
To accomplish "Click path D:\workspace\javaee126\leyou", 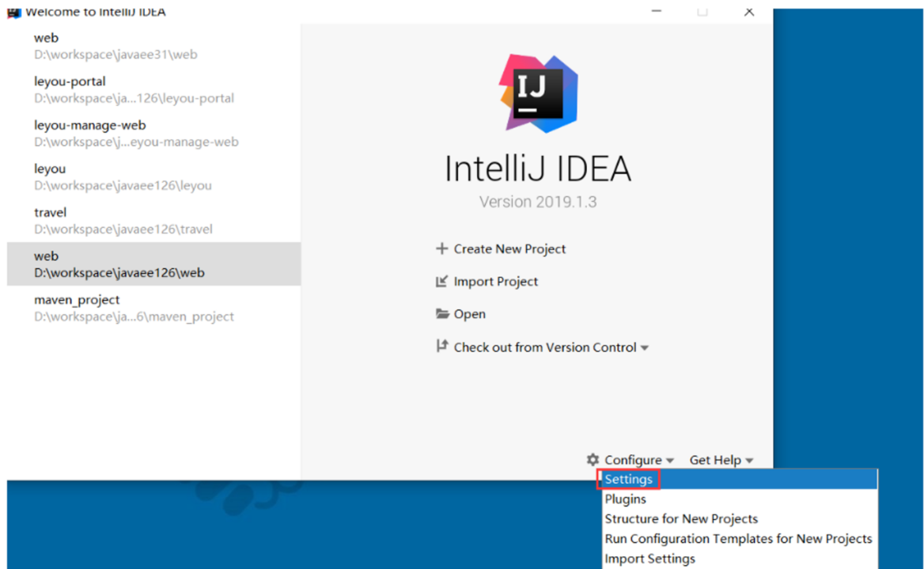I will pyautogui.click(x=123, y=185).
